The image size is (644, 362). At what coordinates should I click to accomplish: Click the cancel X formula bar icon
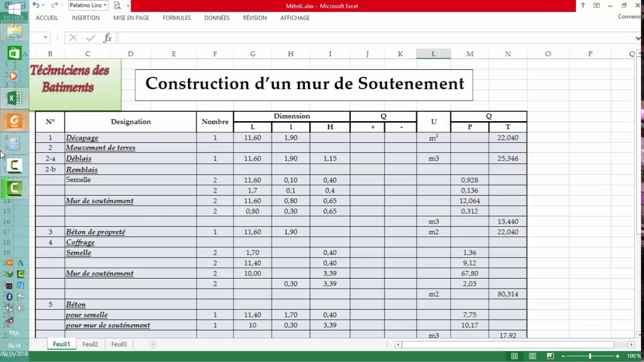73,38
